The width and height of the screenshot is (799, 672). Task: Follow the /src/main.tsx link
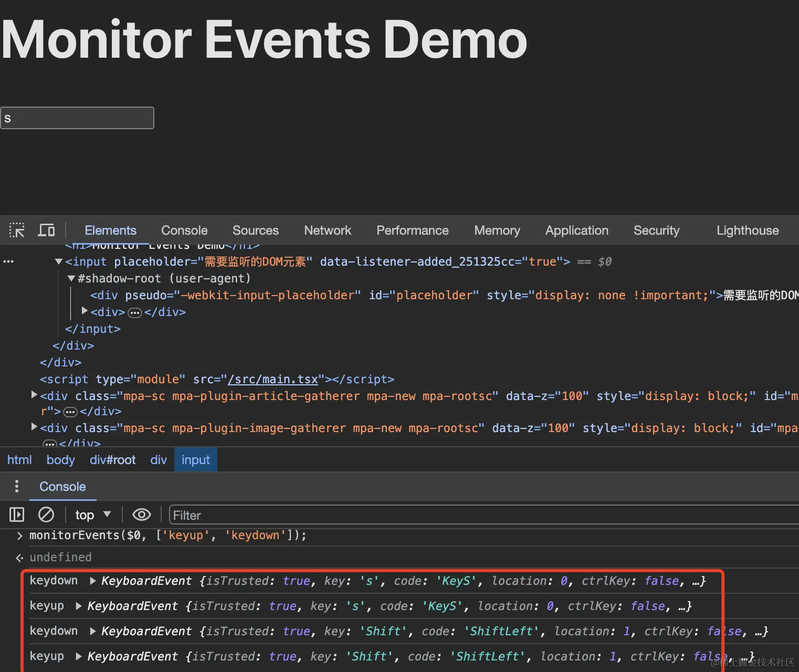coord(273,379)
